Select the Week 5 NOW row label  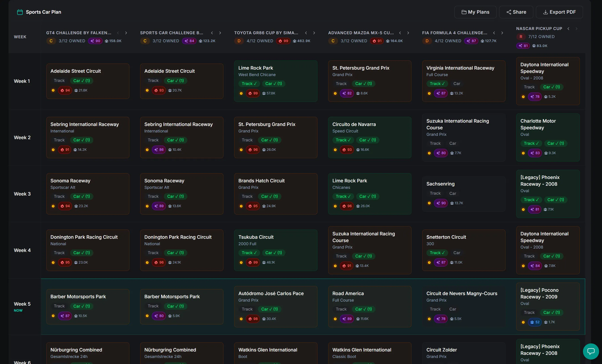[x=22, y=307]
